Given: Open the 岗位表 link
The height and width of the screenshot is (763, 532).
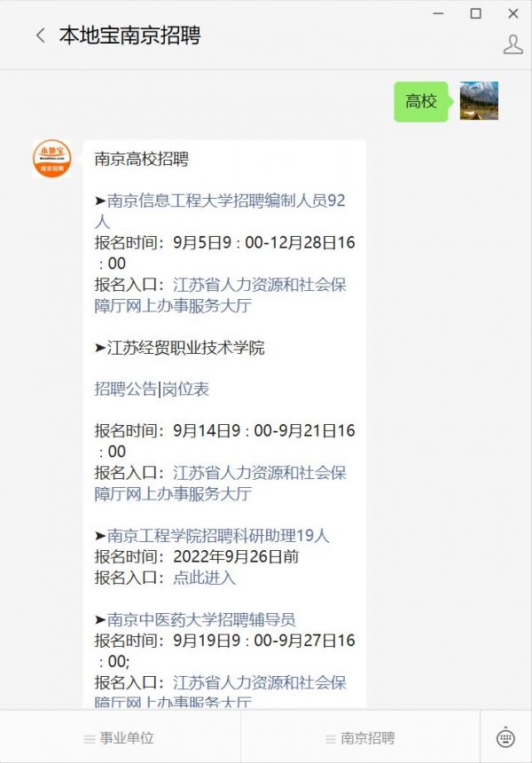Looking at the screenshot, I should click(185, 389).
